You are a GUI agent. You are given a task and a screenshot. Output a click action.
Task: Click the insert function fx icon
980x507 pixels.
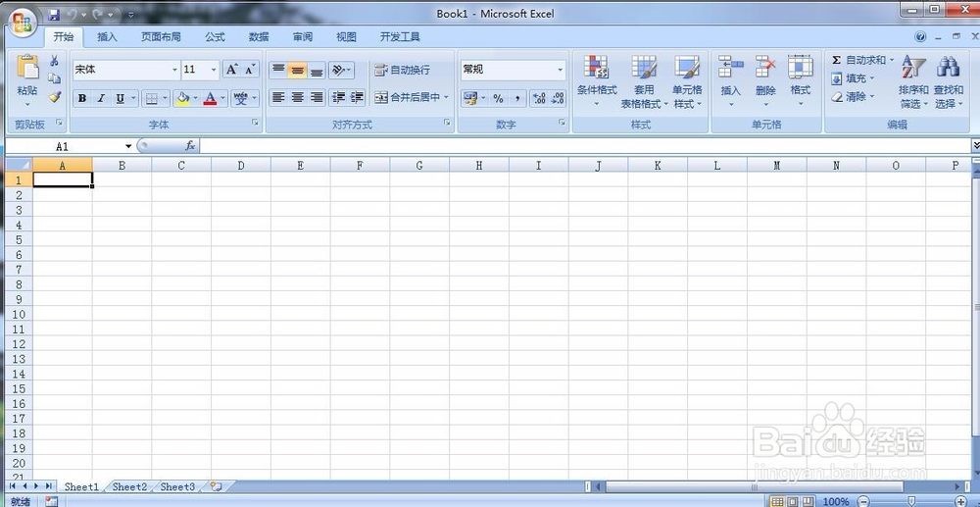(191, 146)
